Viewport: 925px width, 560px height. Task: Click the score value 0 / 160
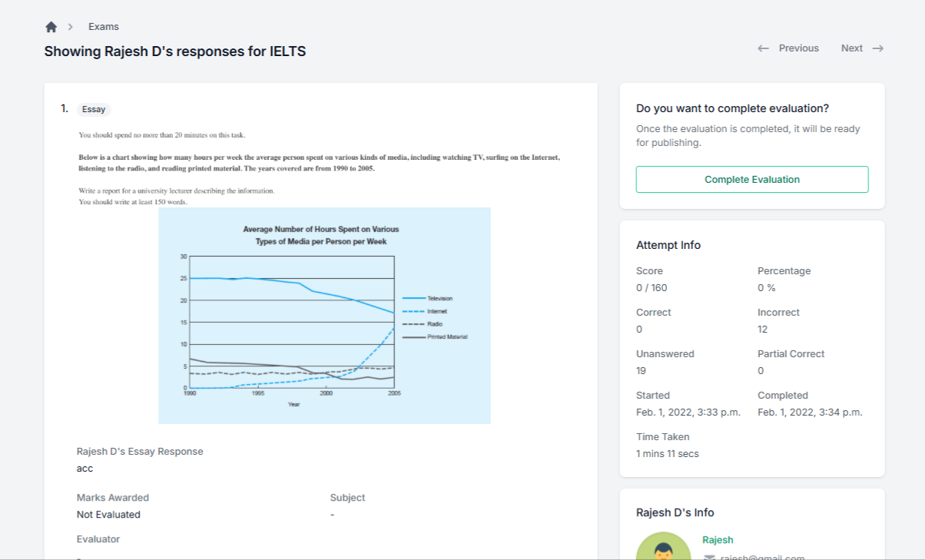pos(651,288)
